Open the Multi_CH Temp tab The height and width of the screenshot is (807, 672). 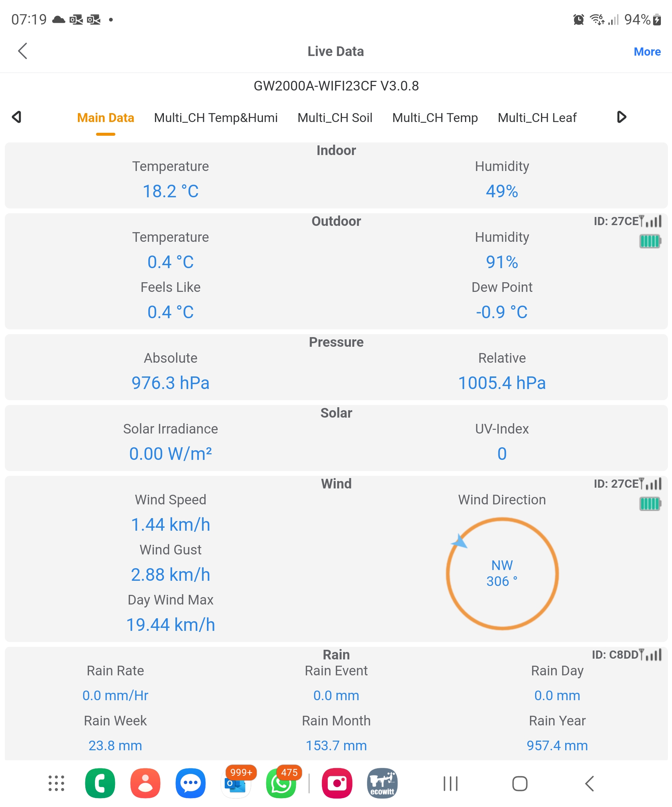point(435,118)
